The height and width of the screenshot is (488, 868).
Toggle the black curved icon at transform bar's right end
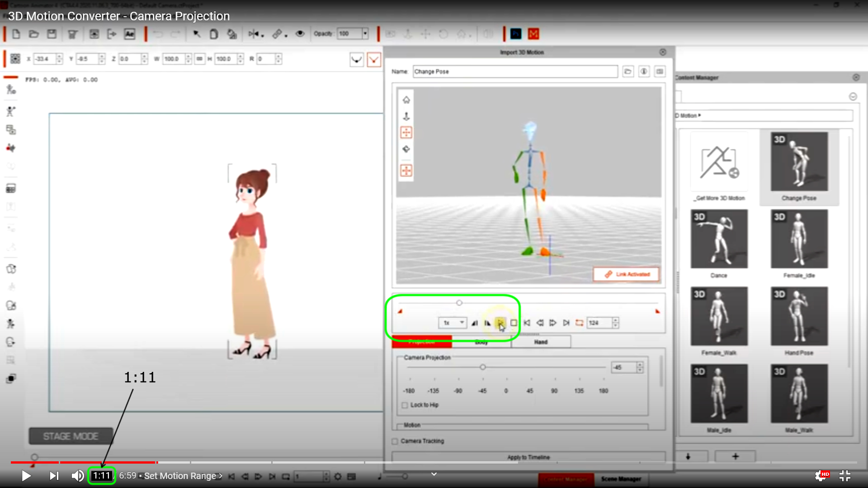coord(357,59)
